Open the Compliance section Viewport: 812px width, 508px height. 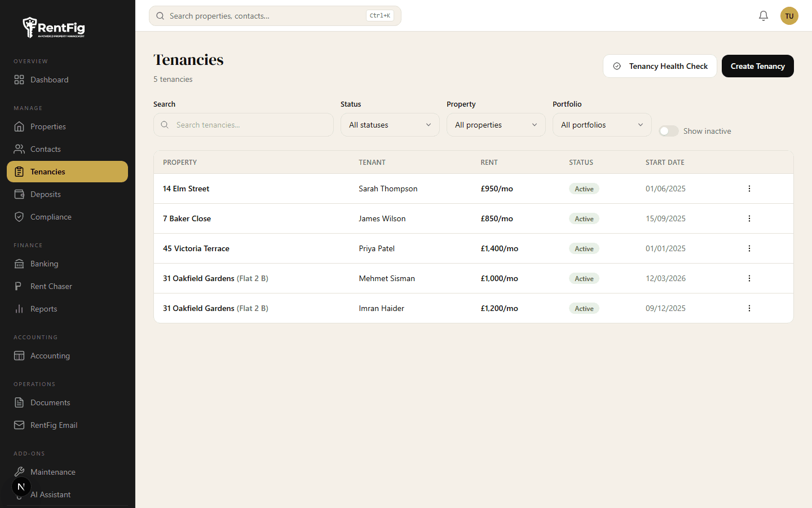[x=51, y=217]
